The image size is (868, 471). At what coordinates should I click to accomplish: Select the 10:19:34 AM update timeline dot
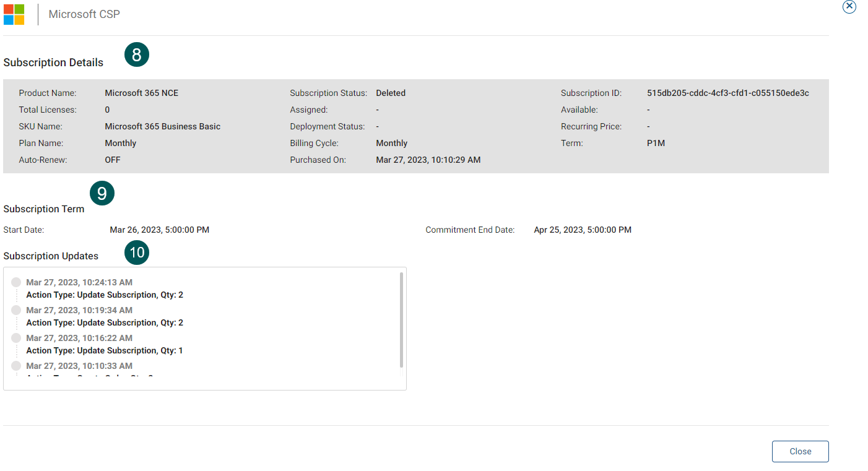(x=16, y=310)
